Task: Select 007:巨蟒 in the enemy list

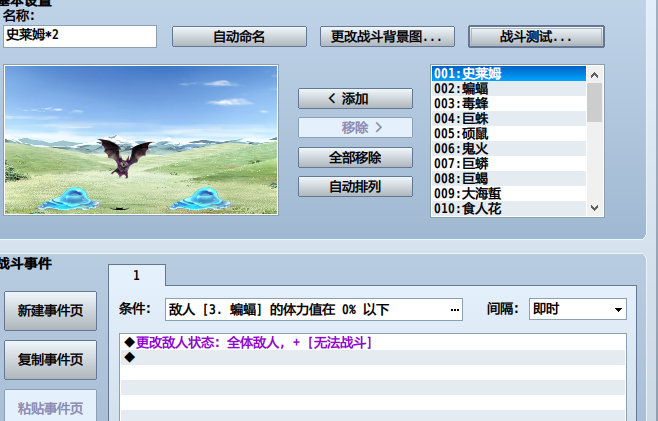Action: [509, 163]
